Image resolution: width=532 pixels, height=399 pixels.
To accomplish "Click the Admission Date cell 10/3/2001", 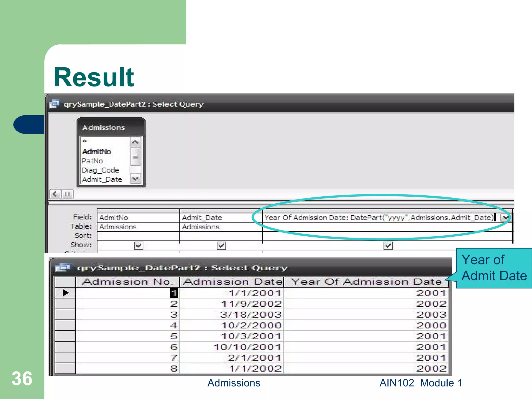I will click(x=232, y=336).
